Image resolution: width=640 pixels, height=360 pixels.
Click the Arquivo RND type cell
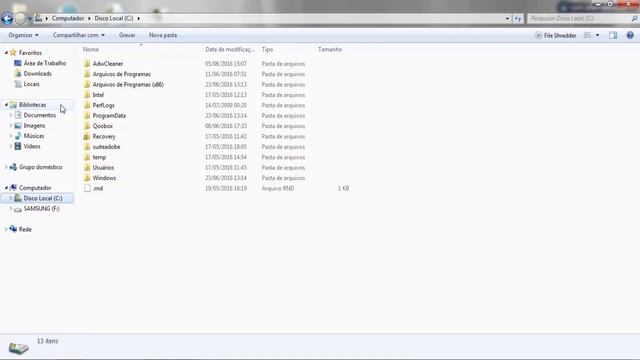point(278,189)
